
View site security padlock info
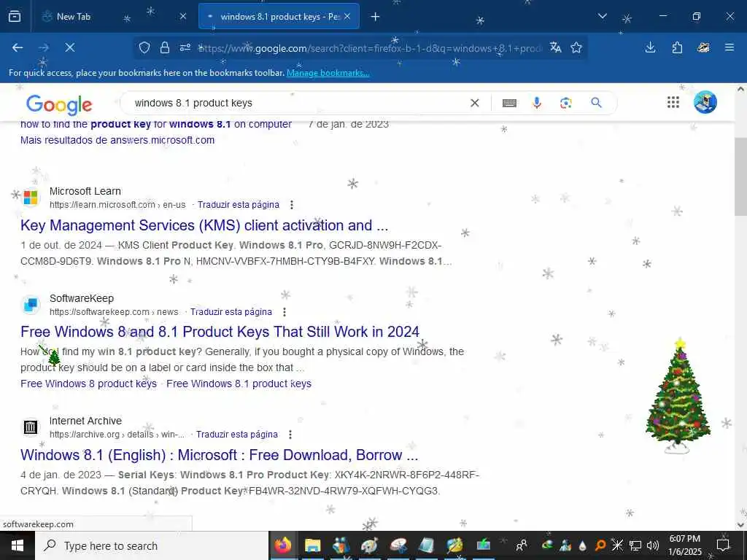pos(165,47)
